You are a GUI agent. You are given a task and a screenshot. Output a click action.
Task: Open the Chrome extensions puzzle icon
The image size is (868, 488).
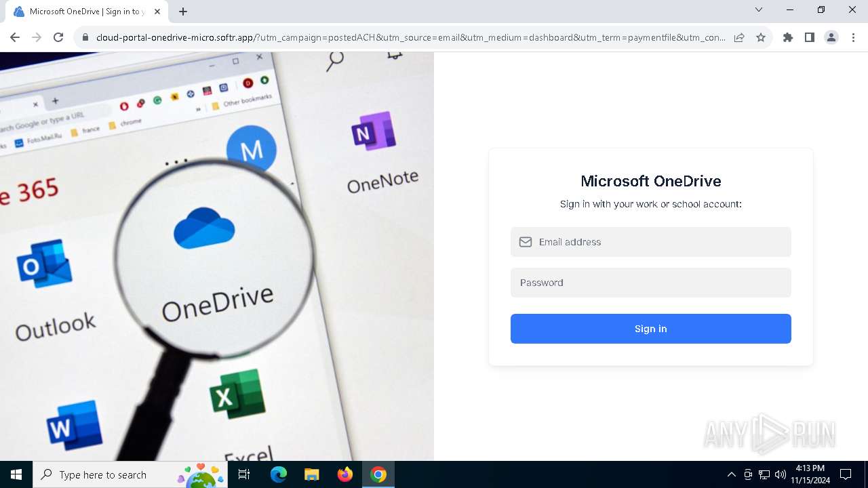(x=788, y=38)
